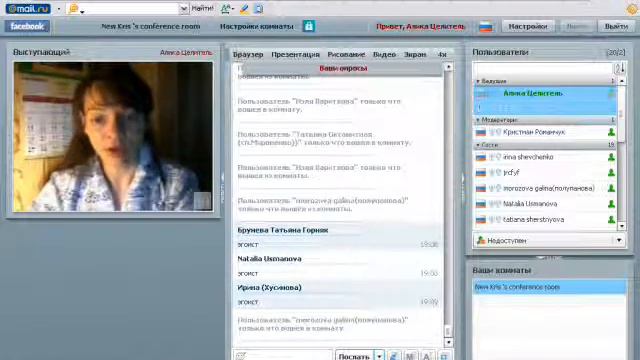Click green status icon for Кристиан Романчук
This screenshot has width=640, height=360.
point(611,132)
